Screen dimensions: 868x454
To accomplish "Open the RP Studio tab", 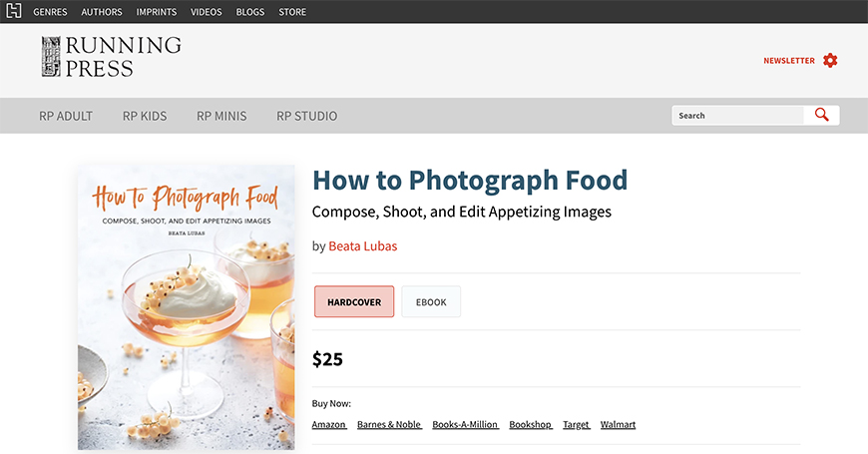I will (x=306, y=116).
